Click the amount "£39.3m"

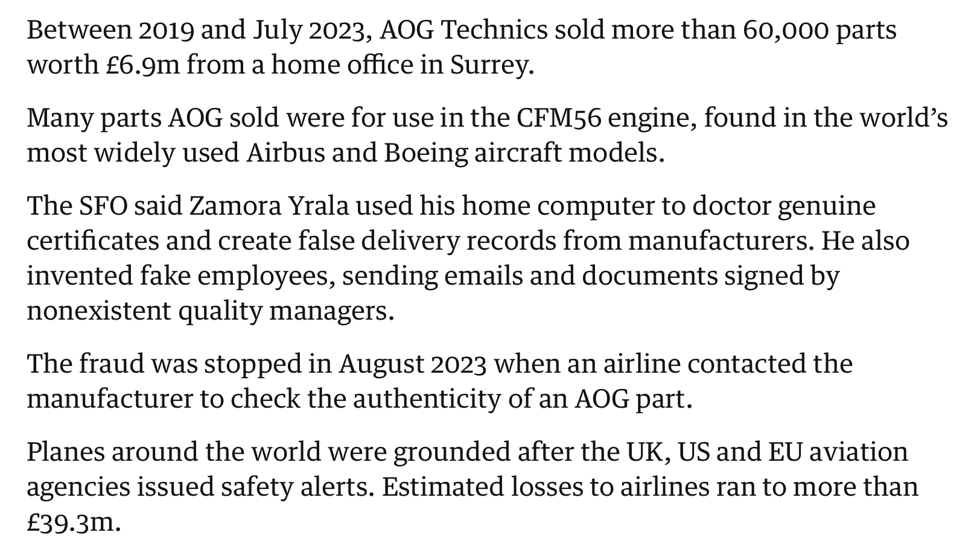72,522
